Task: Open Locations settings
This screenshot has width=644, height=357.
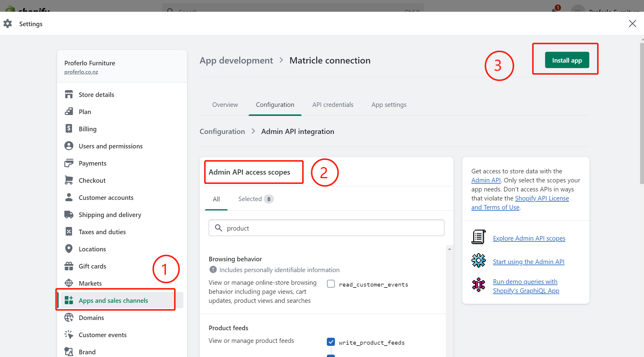Action: point(122,249)
